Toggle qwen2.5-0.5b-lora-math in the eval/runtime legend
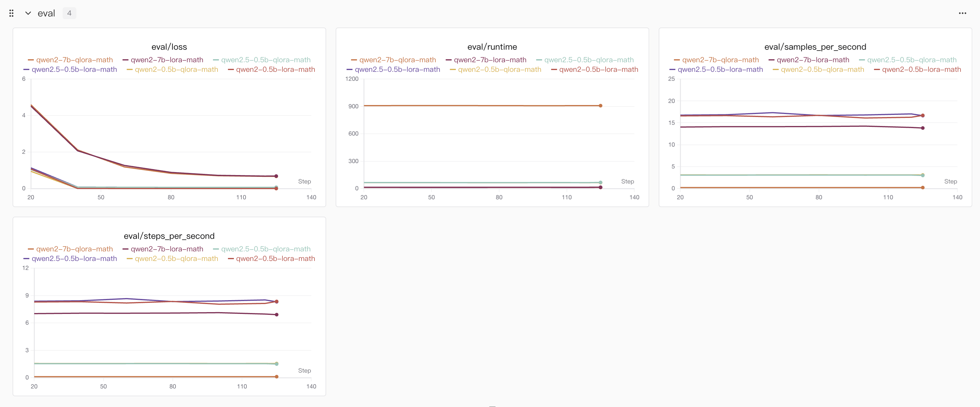Screen dimensions: 980x407 tap(397, 69)
